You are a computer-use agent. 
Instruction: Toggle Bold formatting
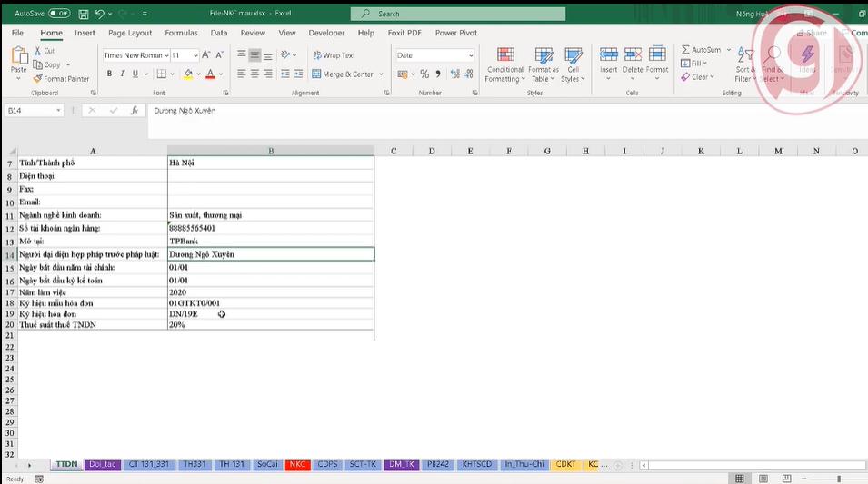point(109,74)
